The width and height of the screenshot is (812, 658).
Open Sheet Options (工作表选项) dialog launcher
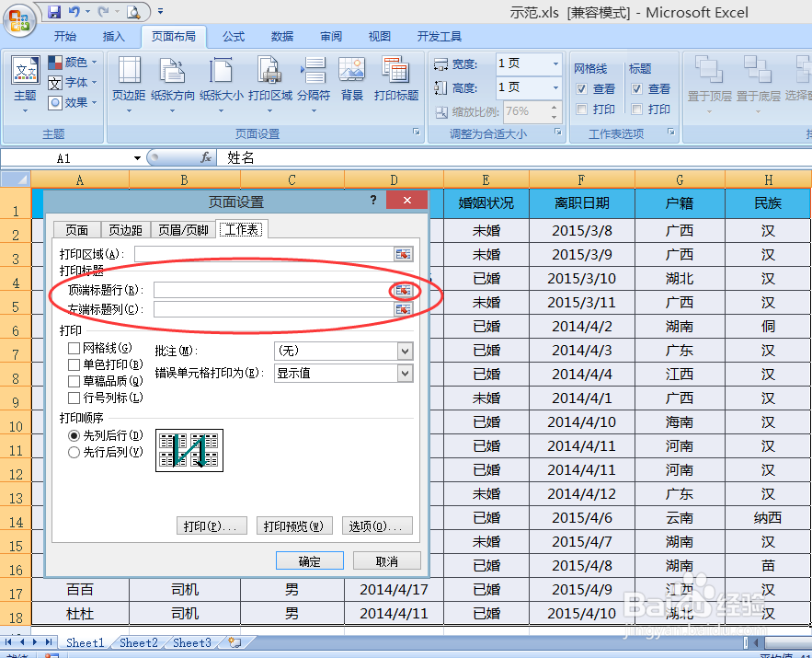[670, 133]
